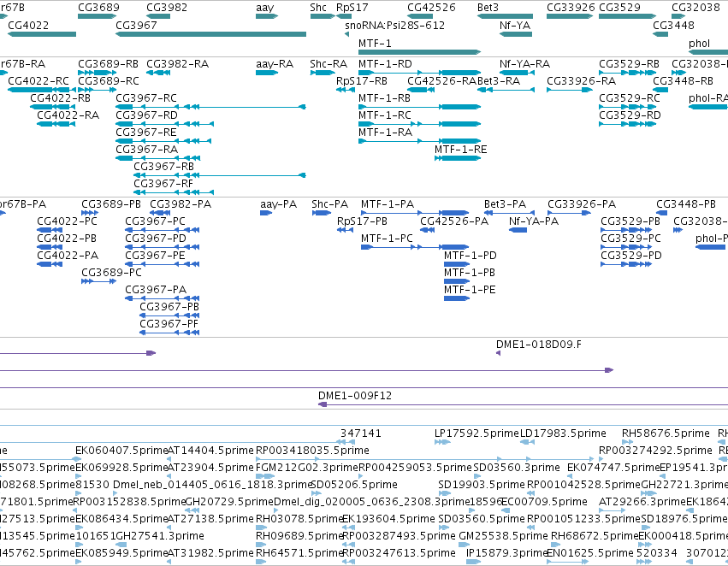This screenshot has width=728, height=566.
Task: Select the CG3689-PC protein label
Action: point(111,273)
